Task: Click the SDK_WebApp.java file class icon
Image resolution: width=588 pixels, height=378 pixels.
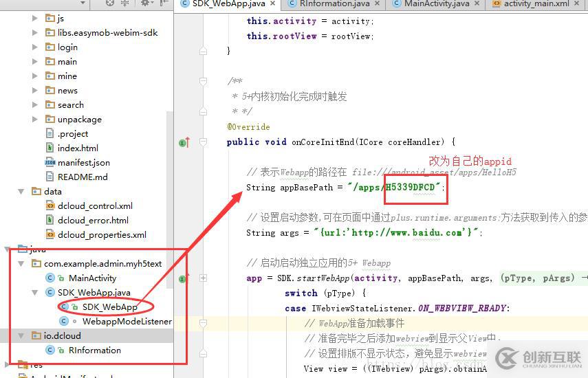Action: coord(50,293)
